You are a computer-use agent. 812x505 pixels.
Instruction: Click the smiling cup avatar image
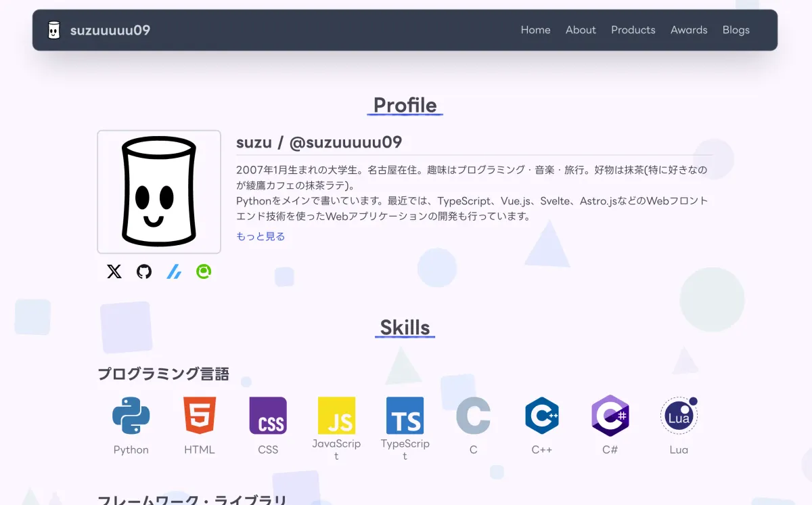[158, 191]
